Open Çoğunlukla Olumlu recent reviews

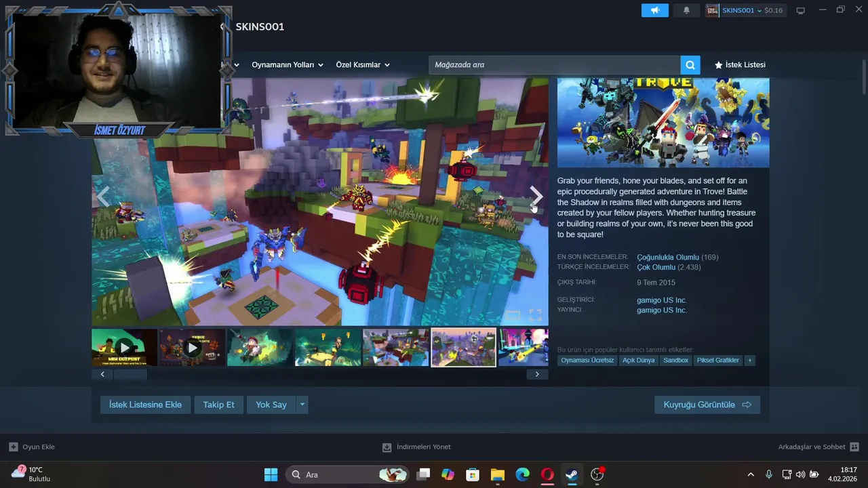coord(667,258)
